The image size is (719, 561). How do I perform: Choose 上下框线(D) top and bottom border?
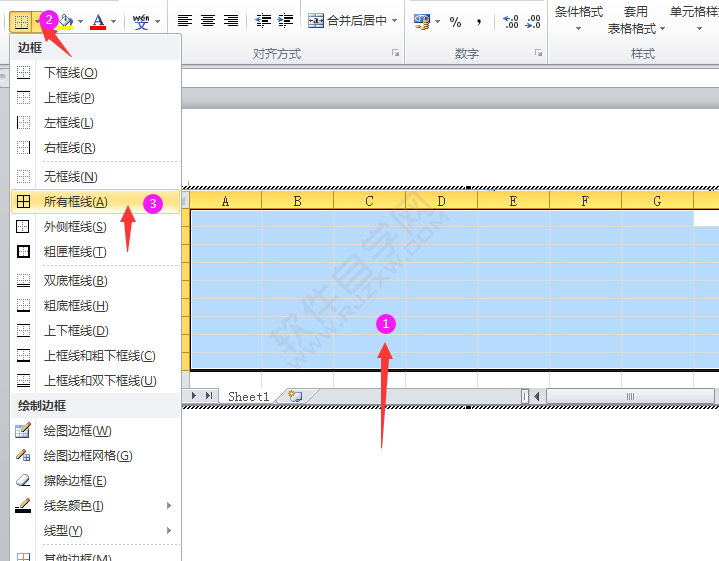95,330
